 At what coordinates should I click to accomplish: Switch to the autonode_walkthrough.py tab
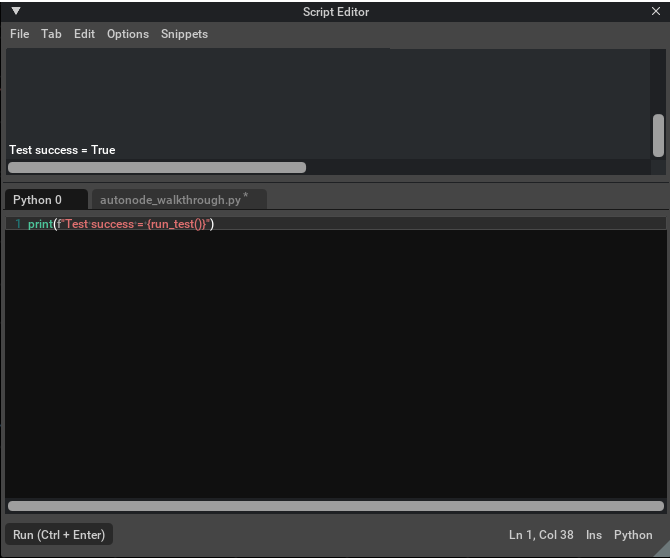(170, 200)
